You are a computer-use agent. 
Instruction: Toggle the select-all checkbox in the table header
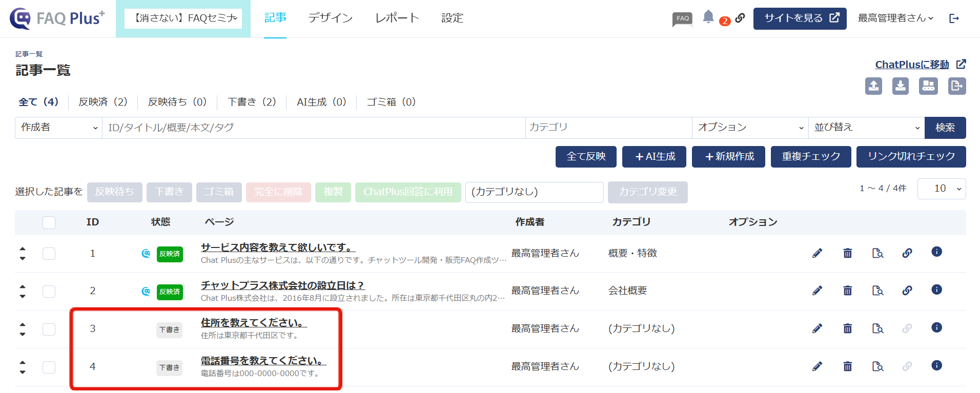(49, 222)
